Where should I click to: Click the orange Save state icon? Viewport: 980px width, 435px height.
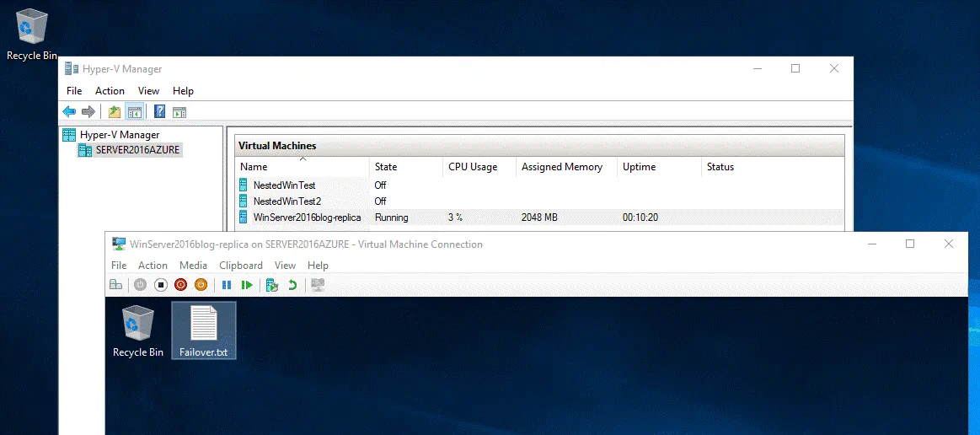click(x=201, y=285)
